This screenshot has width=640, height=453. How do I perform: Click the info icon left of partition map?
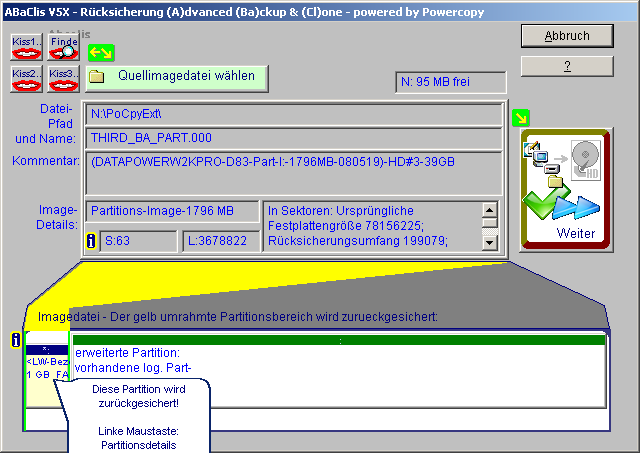(15, 341)
